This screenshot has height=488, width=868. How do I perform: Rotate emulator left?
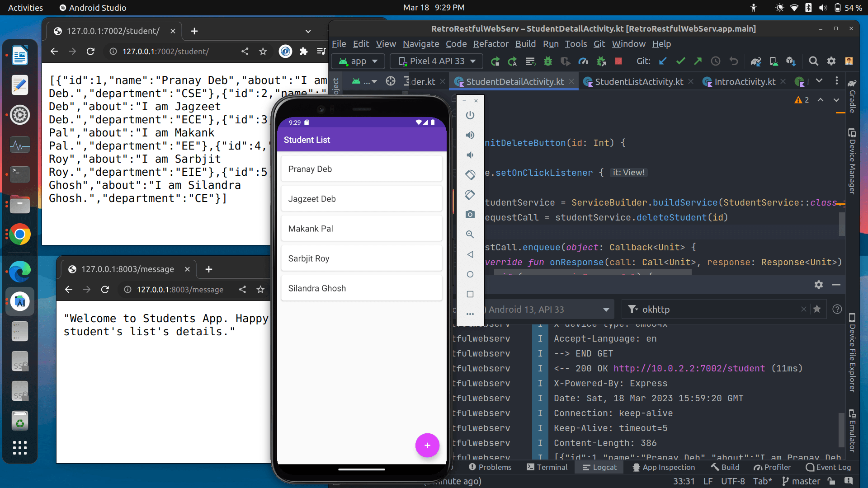[470, 175]
